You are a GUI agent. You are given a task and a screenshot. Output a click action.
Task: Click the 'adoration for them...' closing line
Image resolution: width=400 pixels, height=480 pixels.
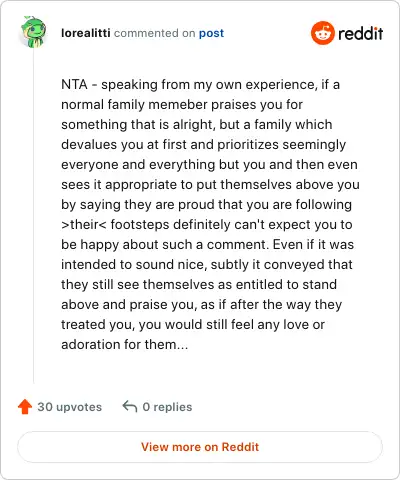click(x=125, y=344)
